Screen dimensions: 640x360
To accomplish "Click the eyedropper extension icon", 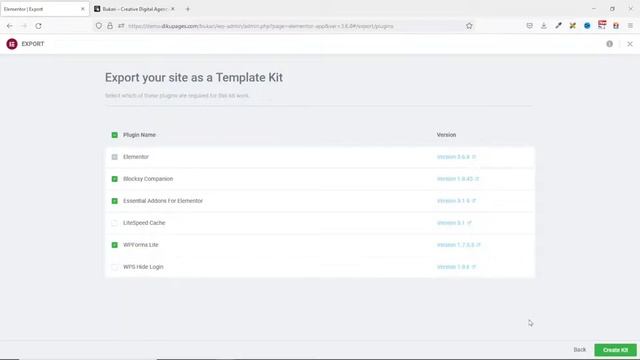I will coord(558,26).
